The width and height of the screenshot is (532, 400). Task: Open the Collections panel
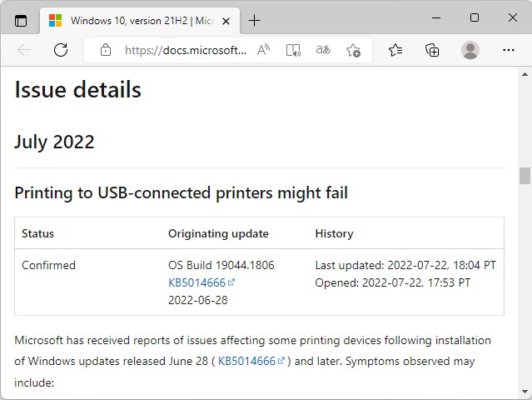pyautogui.click(x=432, y=50)
